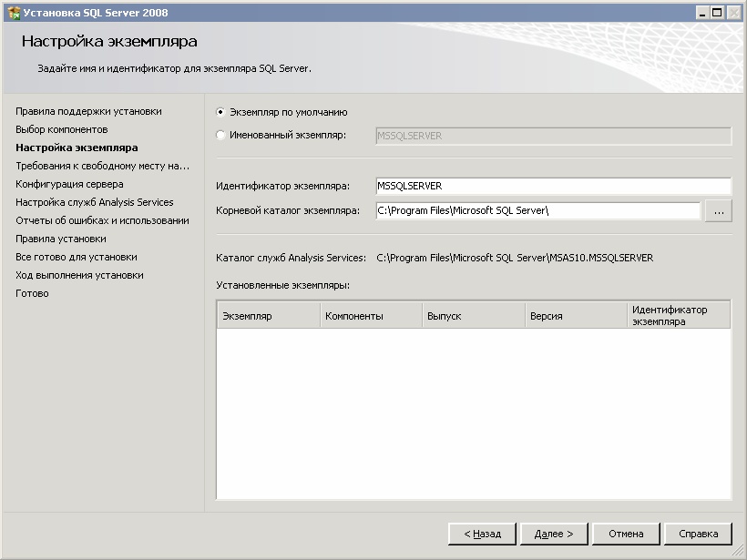Click the window title Установка SQL Server 2008
This screenshot has width=747, height=560.
point(96,13)
